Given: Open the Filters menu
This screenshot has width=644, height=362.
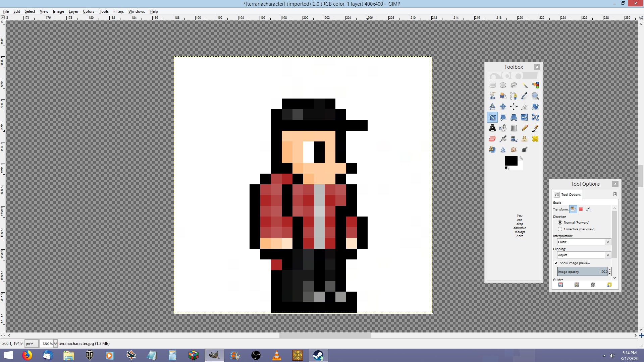Looking at the screenshot, I should (x=118, y=11).
